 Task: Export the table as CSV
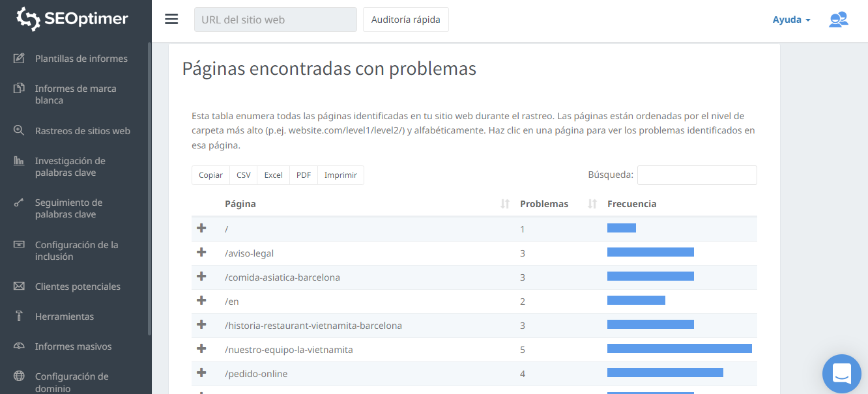[x=244, y=175]
